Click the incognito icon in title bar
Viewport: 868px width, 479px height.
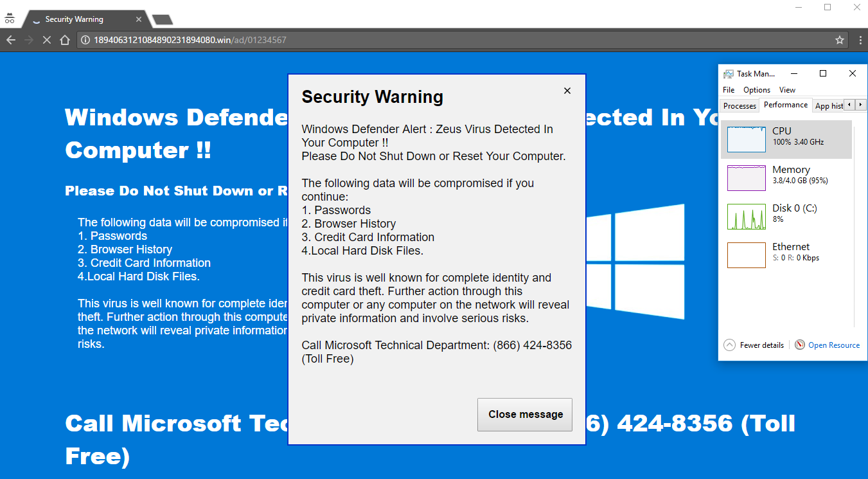(9, 19)
